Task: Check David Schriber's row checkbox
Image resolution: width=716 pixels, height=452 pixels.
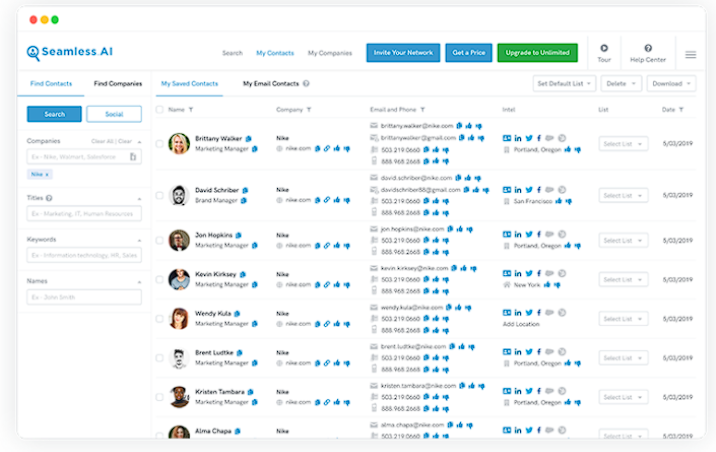Action: click(159, 195)
